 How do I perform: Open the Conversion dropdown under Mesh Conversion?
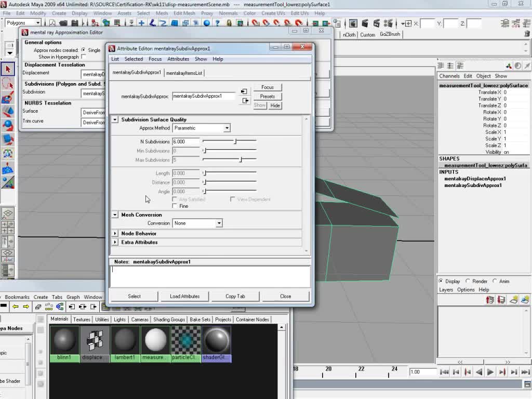(197, 223)
